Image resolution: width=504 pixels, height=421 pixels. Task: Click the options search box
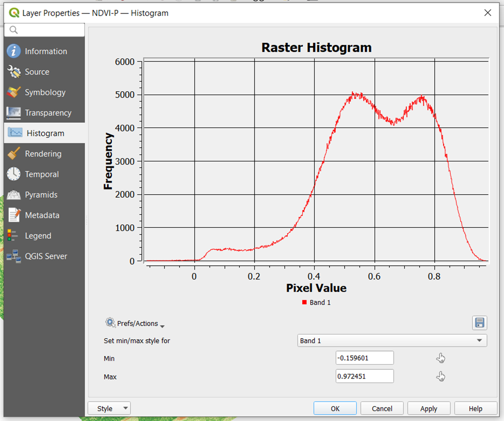click(x=45, y=30)
